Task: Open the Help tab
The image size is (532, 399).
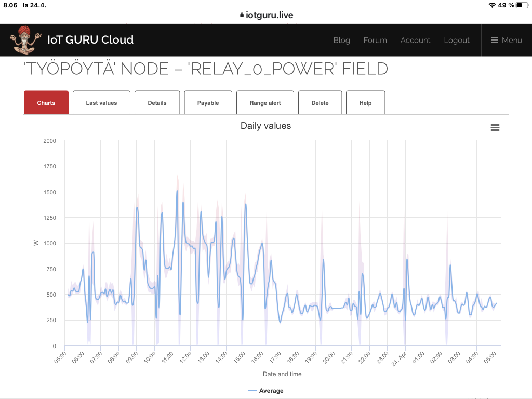Action: (x=365, y=103)
